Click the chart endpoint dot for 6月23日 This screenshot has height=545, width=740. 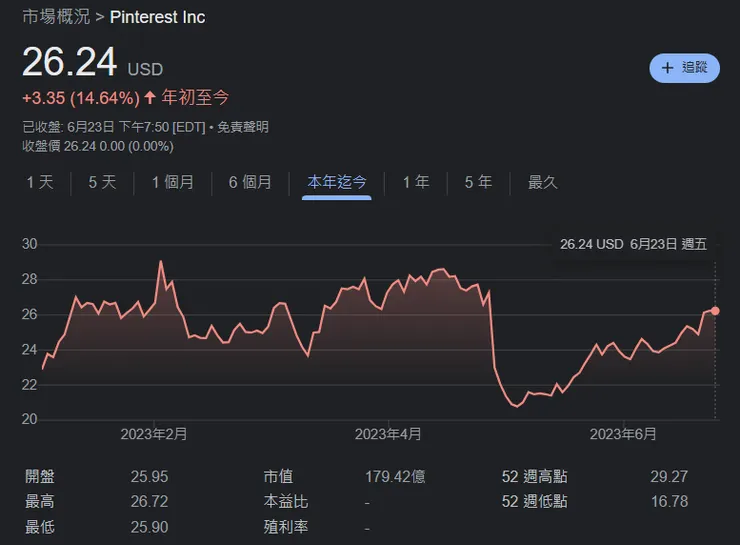(715, 311)
